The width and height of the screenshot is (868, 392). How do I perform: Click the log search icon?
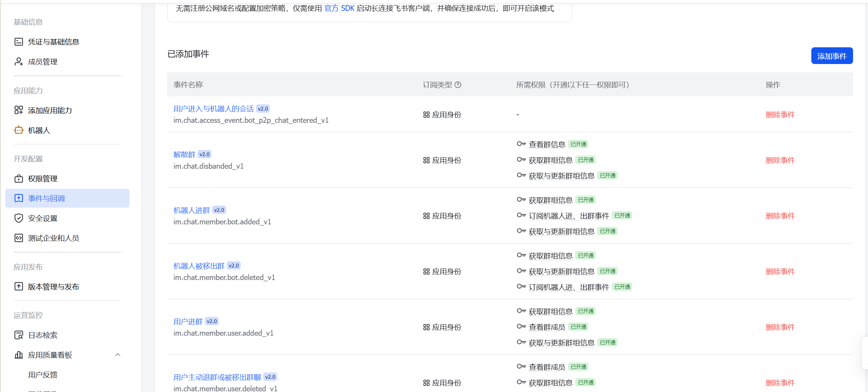click(19, 335)
